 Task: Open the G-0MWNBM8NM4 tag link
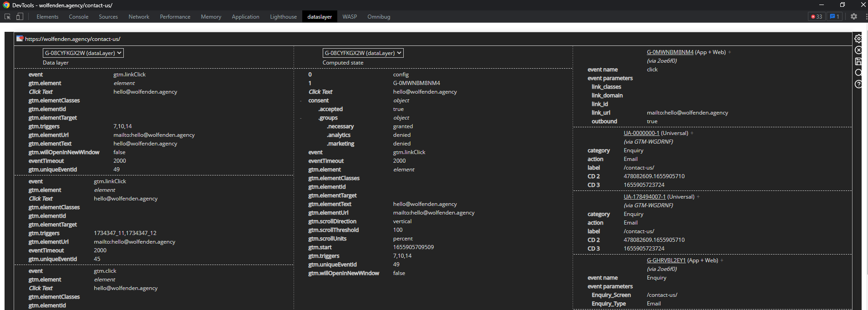(x=670, y=52)
